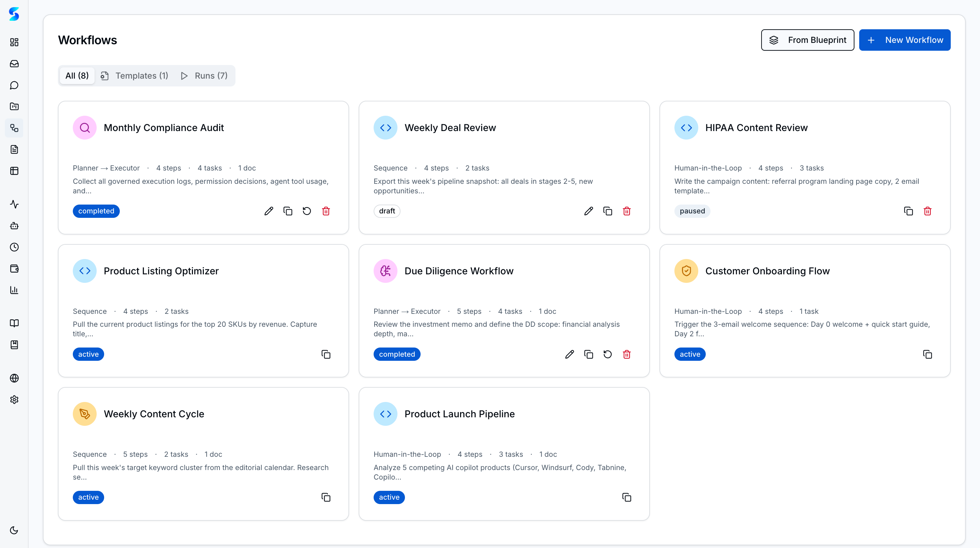The image size is (980, 548).
Task: Duplicate the Product Listing Optimizer workflow
Action: tap(326, 354)
